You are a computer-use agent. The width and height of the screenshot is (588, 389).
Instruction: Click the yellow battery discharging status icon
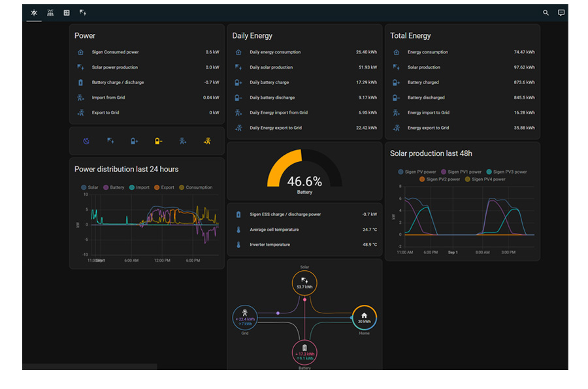point(158,141)
